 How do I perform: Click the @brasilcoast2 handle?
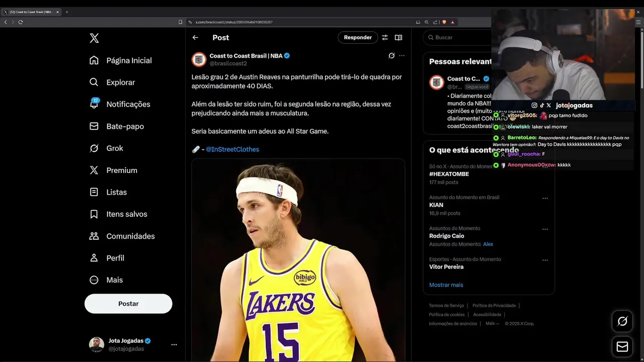tap(228, 63)
